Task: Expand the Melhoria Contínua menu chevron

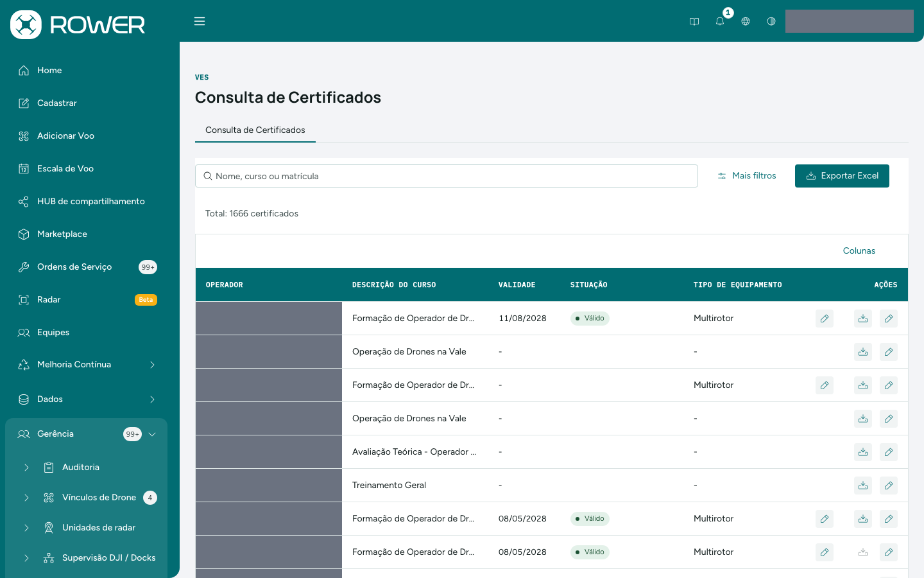Action: [152, 365]
